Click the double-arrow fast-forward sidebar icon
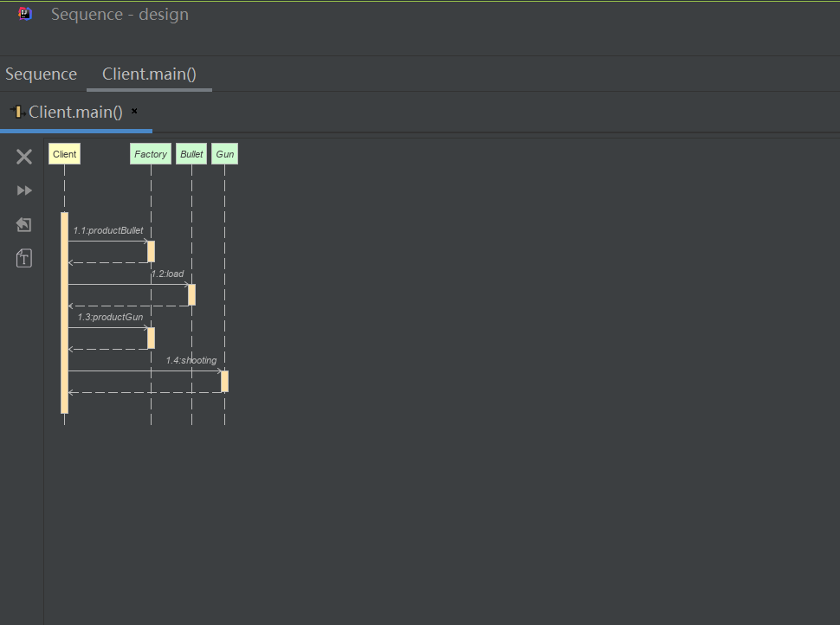This screenshot has width=840, height=625. tap(24, 190)
